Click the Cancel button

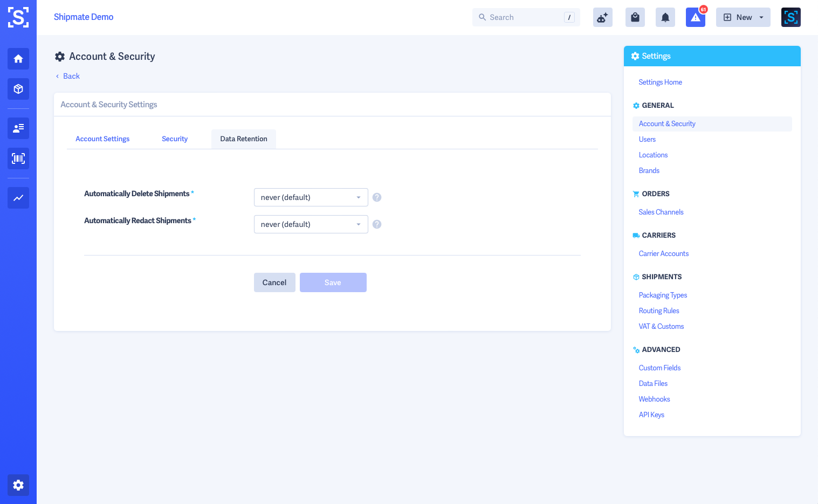pyautogui.click(x=274, y=282)
